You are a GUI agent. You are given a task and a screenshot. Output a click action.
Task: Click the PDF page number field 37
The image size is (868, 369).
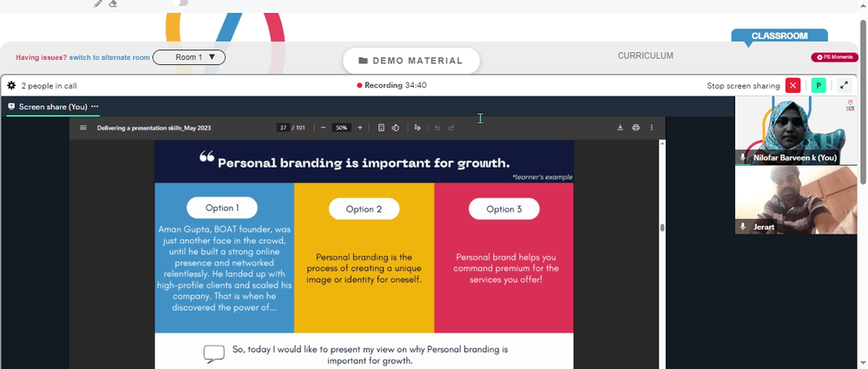284,128
